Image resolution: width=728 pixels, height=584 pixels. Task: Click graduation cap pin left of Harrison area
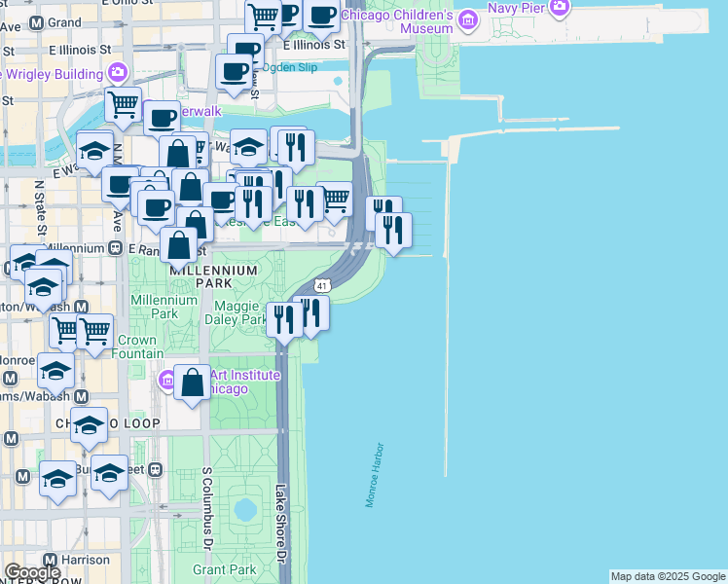58,483
